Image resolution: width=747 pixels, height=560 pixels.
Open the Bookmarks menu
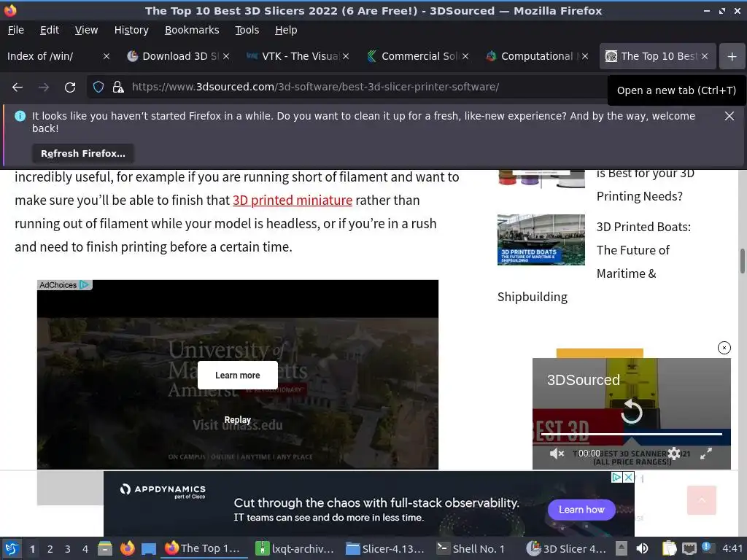(x=192, y=30)
